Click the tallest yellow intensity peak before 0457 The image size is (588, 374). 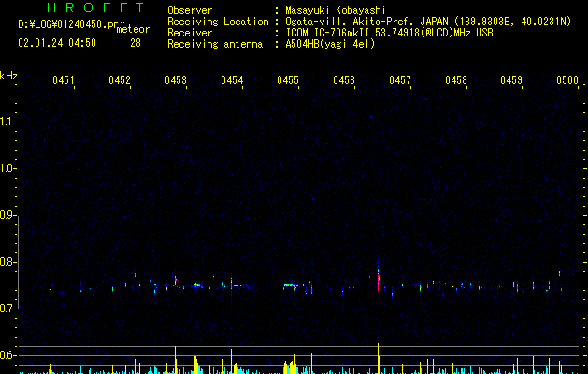click(378, 358)
